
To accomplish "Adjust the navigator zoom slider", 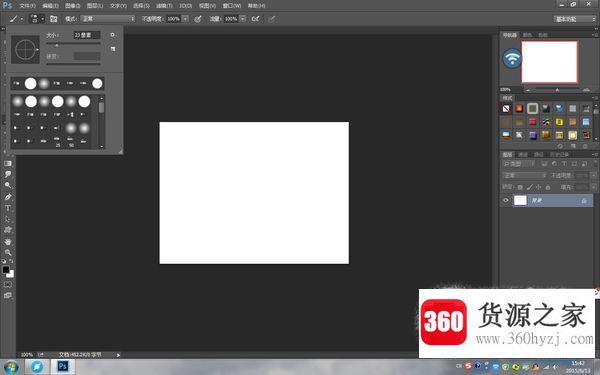I will tap(557, 90).
